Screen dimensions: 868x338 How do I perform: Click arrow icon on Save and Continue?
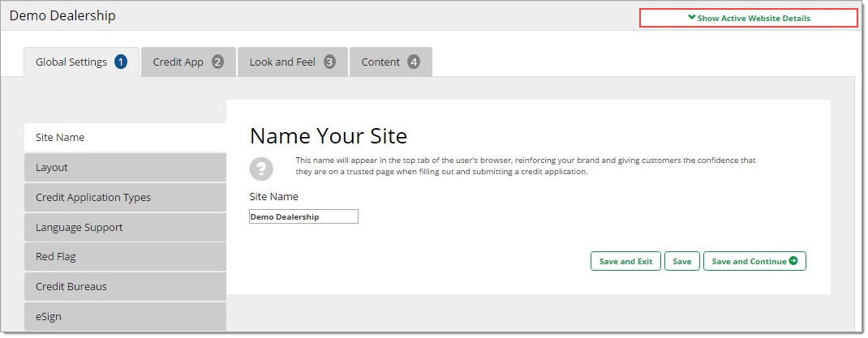(x=793, y=261)
